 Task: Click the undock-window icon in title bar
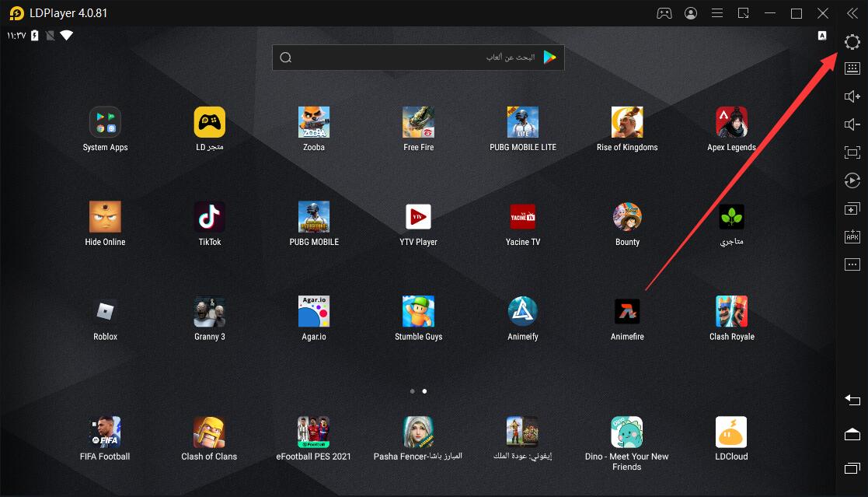coord(744,13)
